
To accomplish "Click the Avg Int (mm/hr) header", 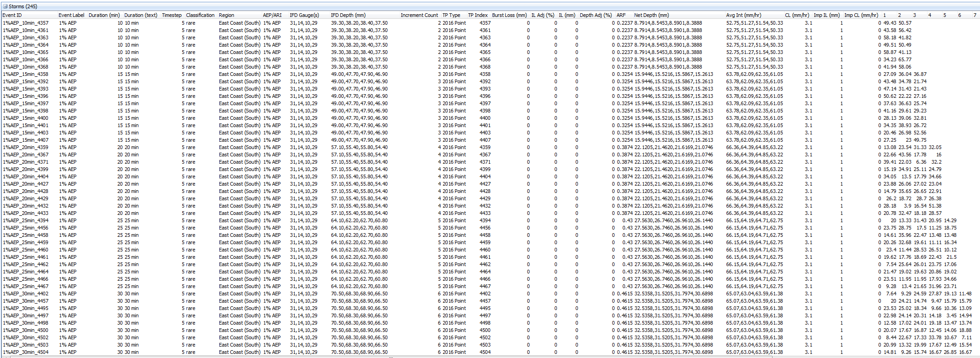I will click(x=743, y=15).
